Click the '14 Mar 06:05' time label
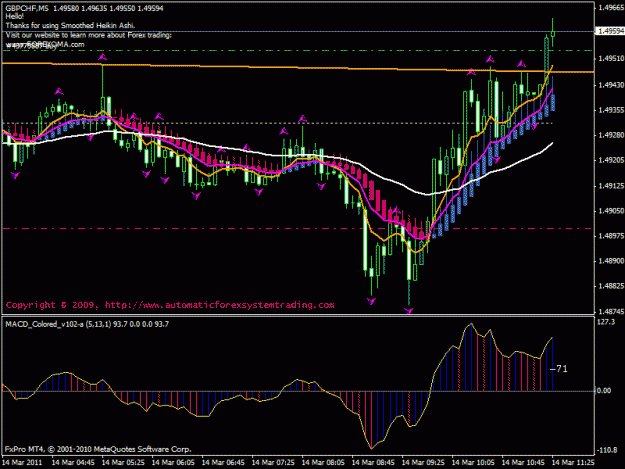 click(x=173, y=463)
